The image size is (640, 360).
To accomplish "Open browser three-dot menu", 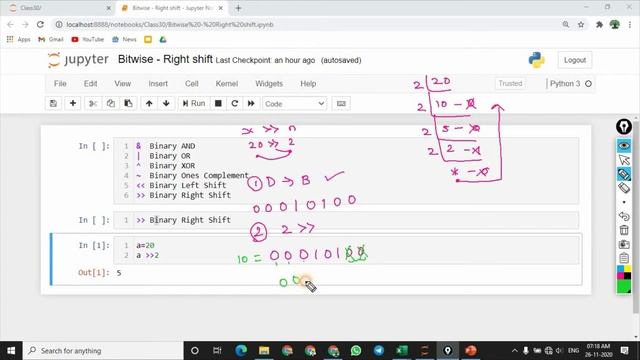I will [x=630, y=24].
